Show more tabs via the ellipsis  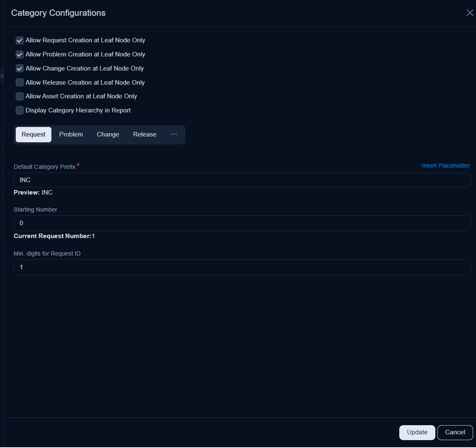coord(174,134)
